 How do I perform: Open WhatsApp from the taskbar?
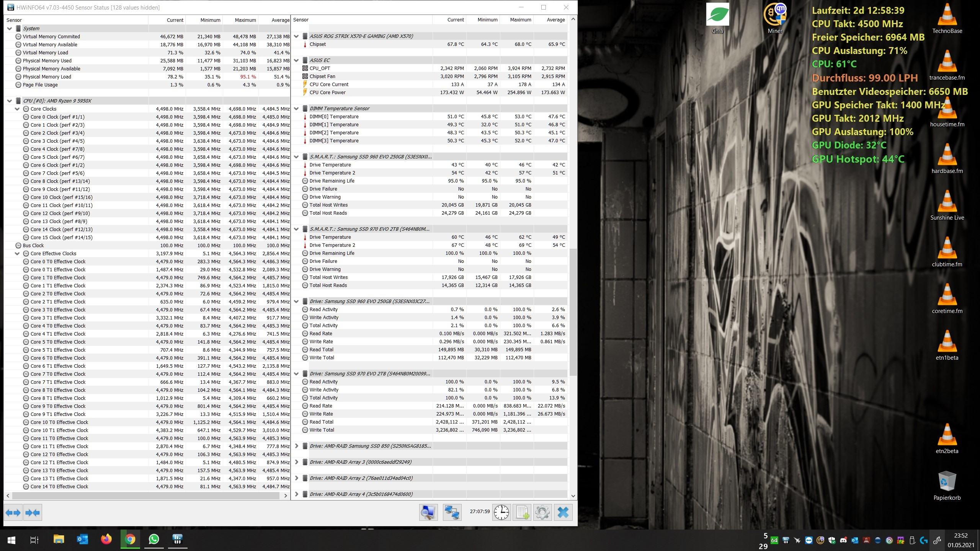154,540
